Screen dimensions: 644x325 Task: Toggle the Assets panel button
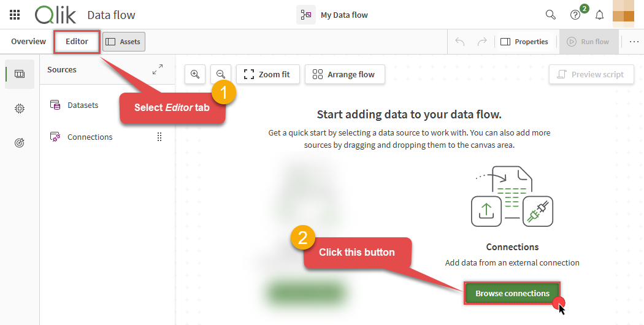[124, 42]
